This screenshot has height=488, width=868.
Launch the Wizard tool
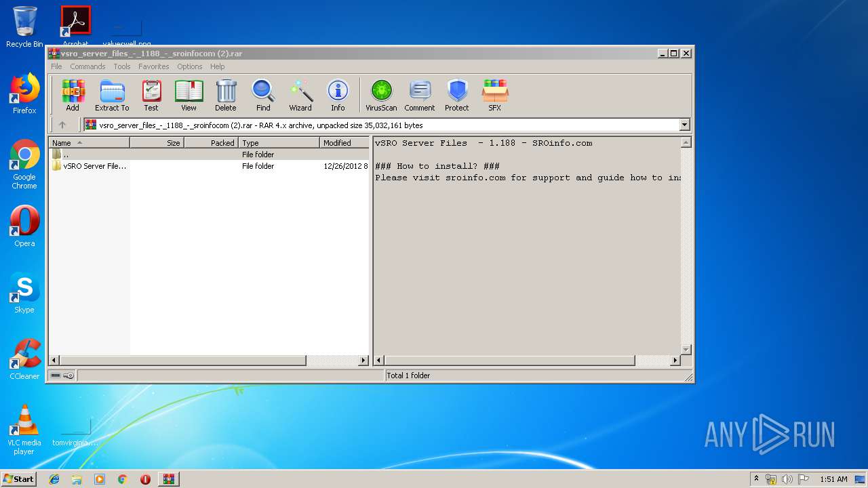300,95
